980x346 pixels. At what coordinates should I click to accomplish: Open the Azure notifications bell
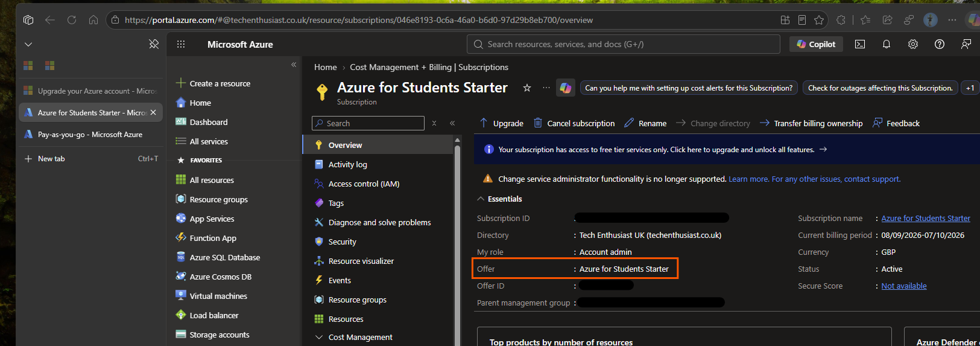pyautogui.click(x=887, y=44)
